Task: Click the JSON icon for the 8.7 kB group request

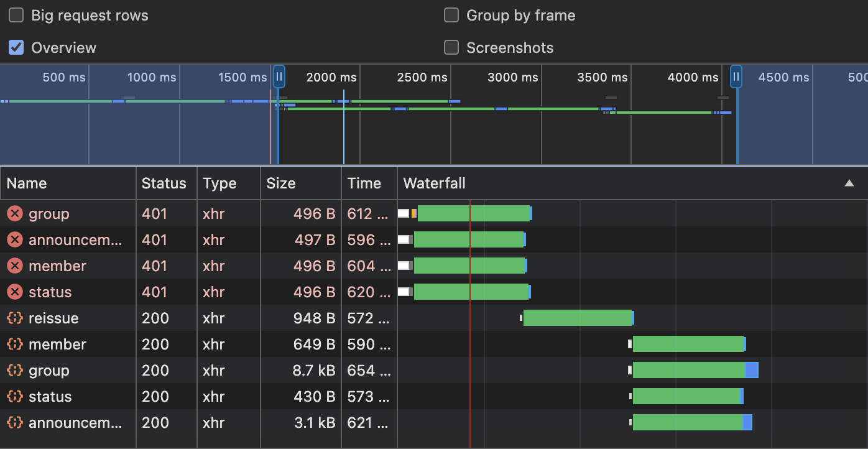Action: [x=15, y=371]
